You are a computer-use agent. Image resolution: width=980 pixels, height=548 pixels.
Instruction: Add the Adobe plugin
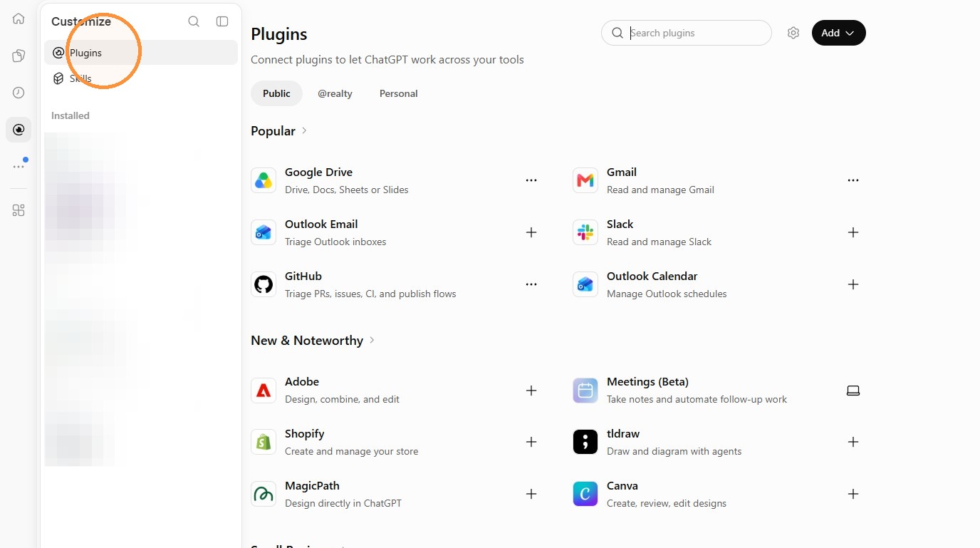tap(531, 391)
